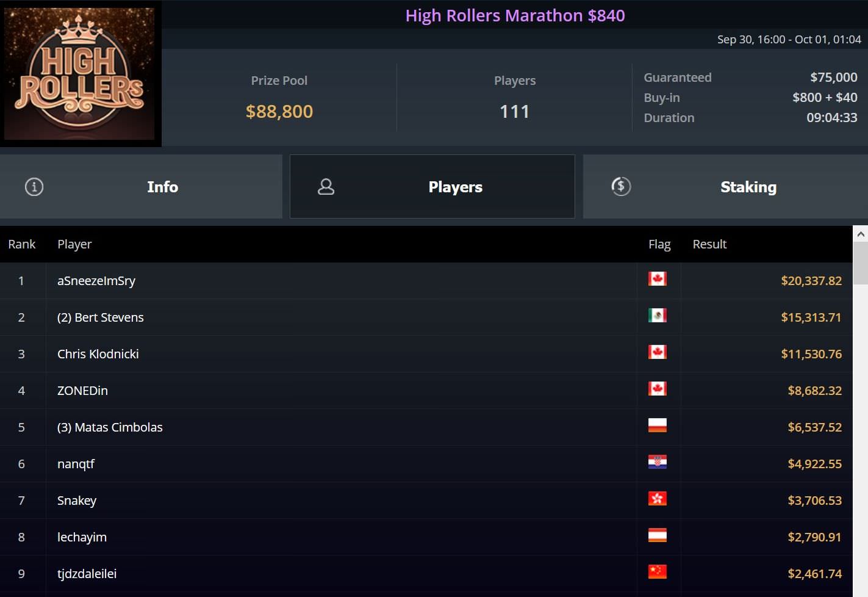This screenshot has width=868, height=597.
Task: Click the info circle icon
Action: pyautogui.click(x=34, y=187)
